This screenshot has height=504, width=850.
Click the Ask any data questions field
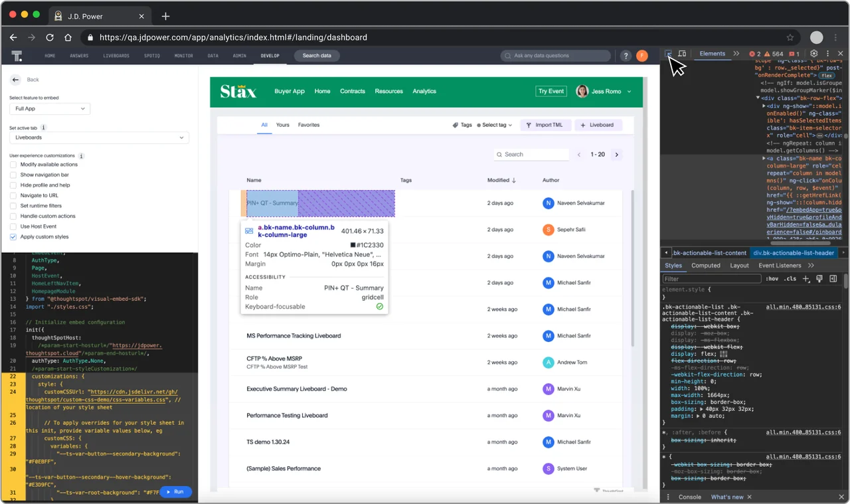(x=557, y=56)
